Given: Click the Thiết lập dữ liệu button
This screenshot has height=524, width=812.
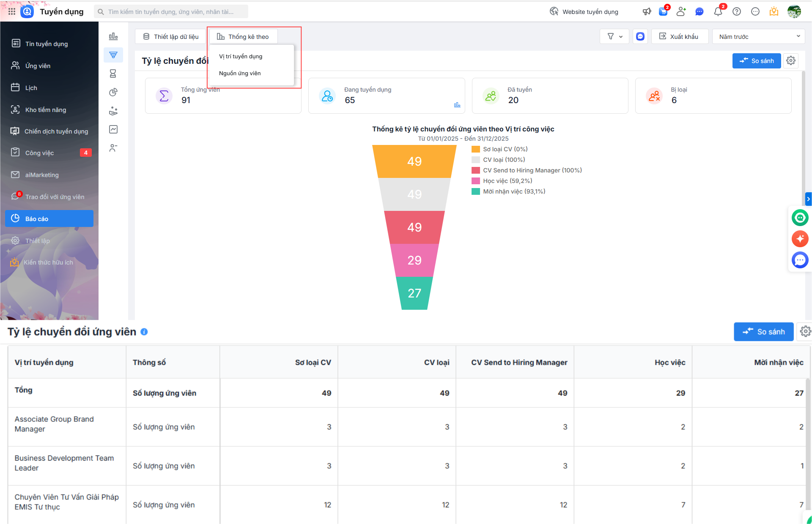Looking at the screenshot, I should (171, 37).
